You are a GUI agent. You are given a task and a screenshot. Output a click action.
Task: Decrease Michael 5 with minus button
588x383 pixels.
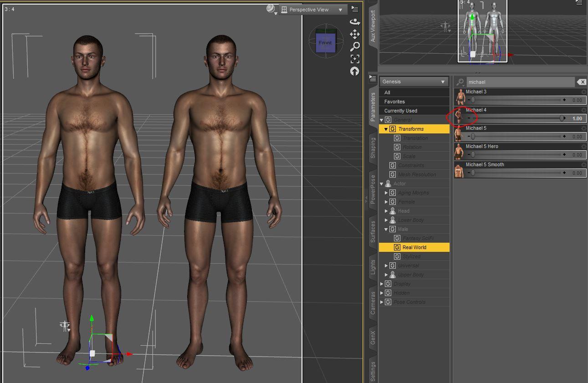[469, 136]
